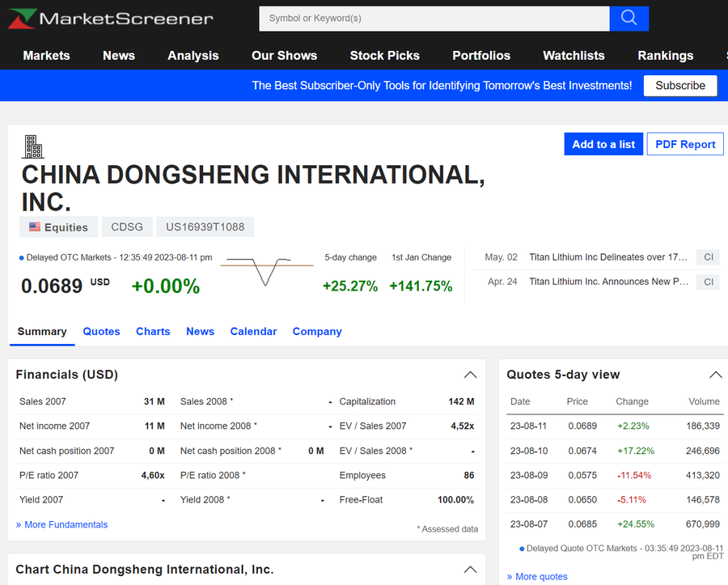728x585 pixels.
Task: Click the Net income 2007 row label
Action: tap(54, 426)
